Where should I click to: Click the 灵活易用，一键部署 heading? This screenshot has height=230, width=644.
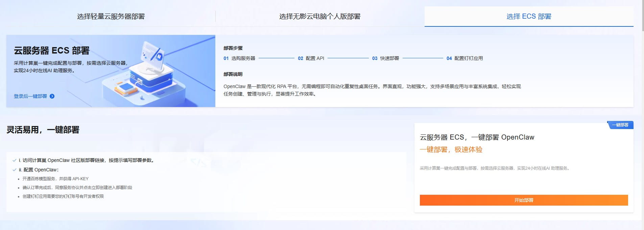(x=43, y=130)
